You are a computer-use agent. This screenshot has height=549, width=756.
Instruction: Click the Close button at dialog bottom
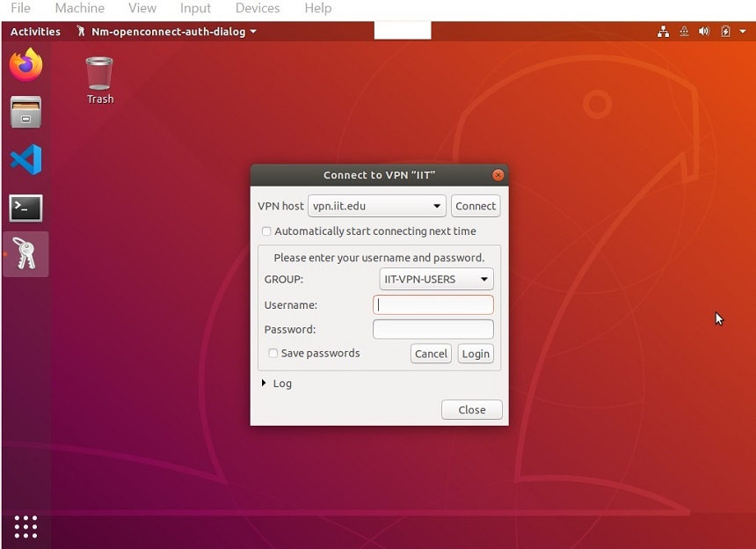(x=471, y=410)
